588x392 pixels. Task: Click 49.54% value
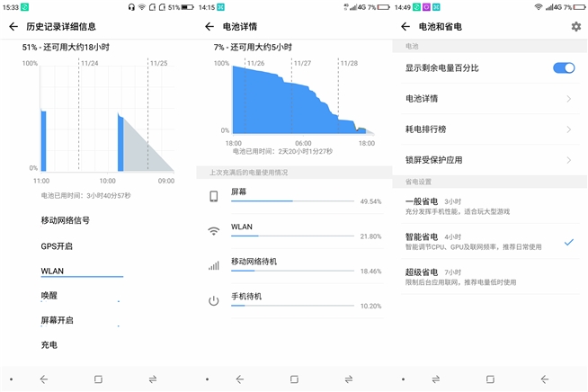pos(370,201)
